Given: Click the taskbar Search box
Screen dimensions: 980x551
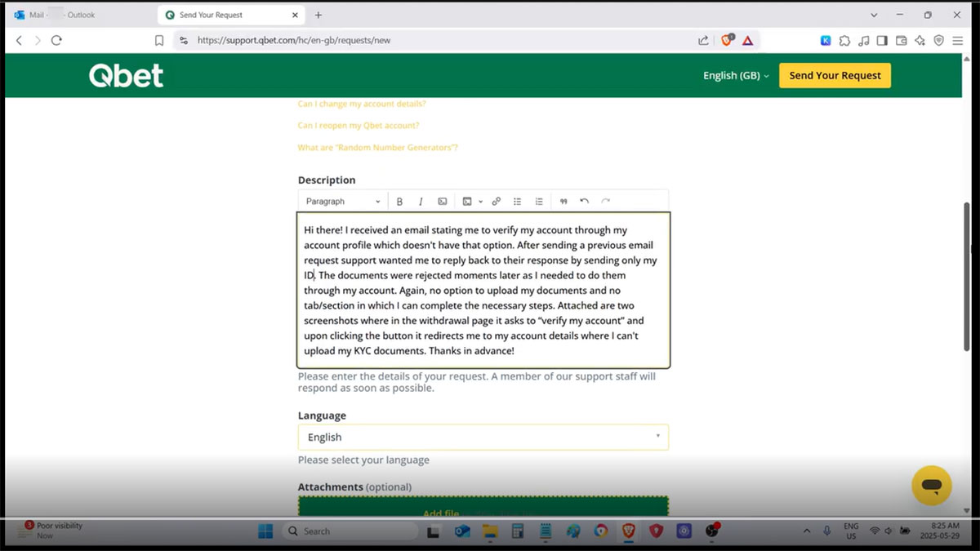Looking at the screenshot, I should click(350, 531).
